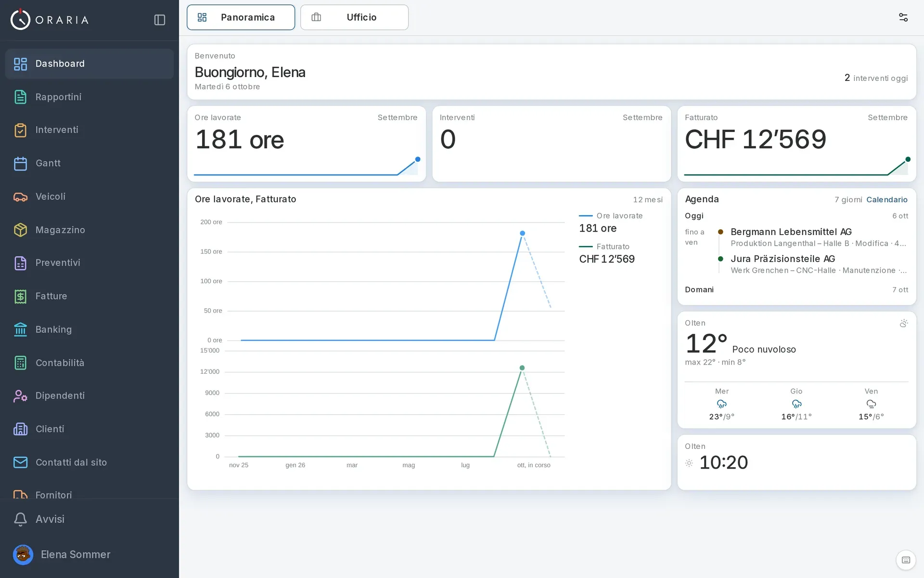The width and height of the screenshot is (924, 578).
Task: Open dashboard settings sliders icon
Action: click(x=903, y=17)
